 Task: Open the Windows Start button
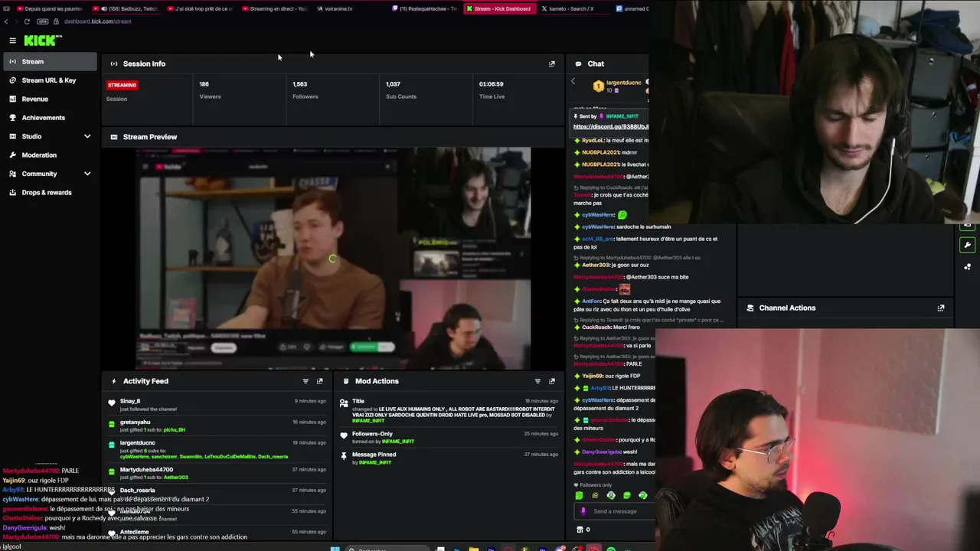coord(335,549)
